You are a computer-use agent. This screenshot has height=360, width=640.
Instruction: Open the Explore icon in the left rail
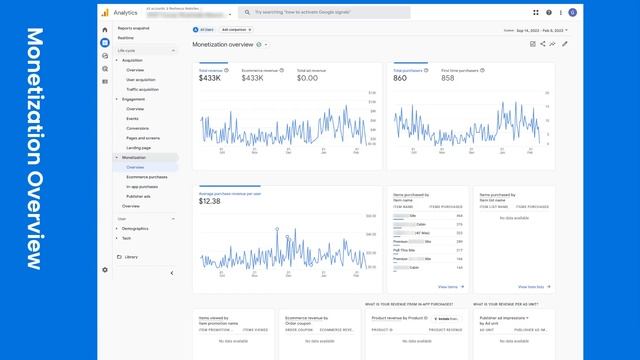pos(105,56)
